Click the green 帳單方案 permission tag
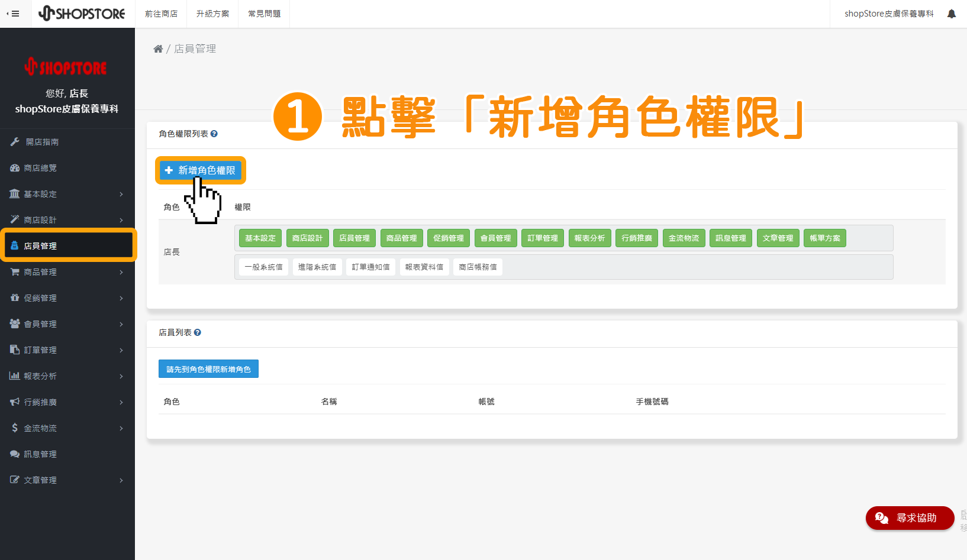The image size is (967, 560). click(825, 238)
